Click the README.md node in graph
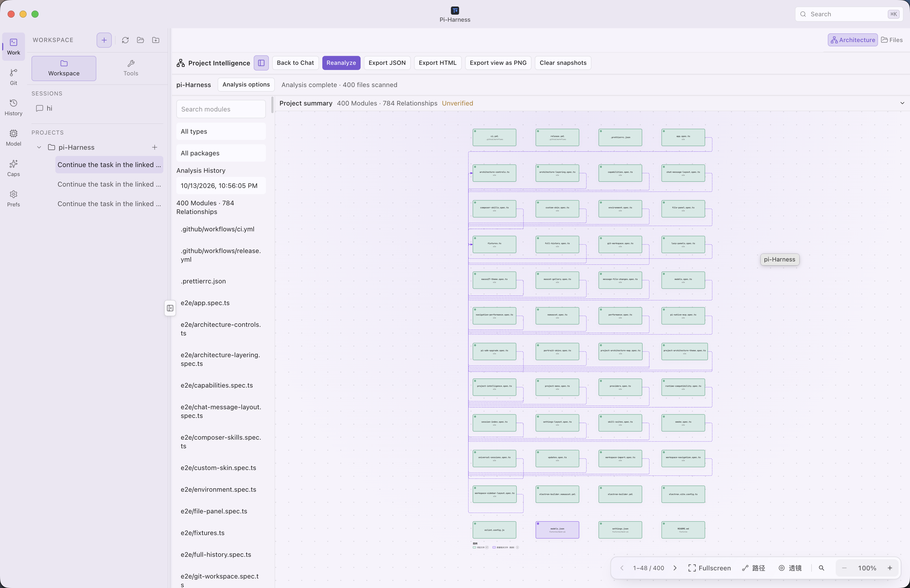This screenshot has width=910, height=588. (x=683, y=530)
